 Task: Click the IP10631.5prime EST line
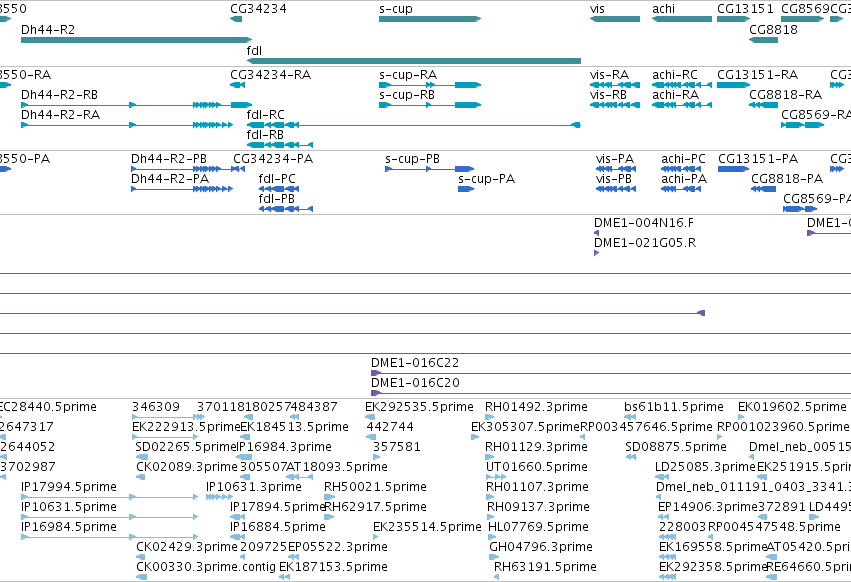coord(109,517)
